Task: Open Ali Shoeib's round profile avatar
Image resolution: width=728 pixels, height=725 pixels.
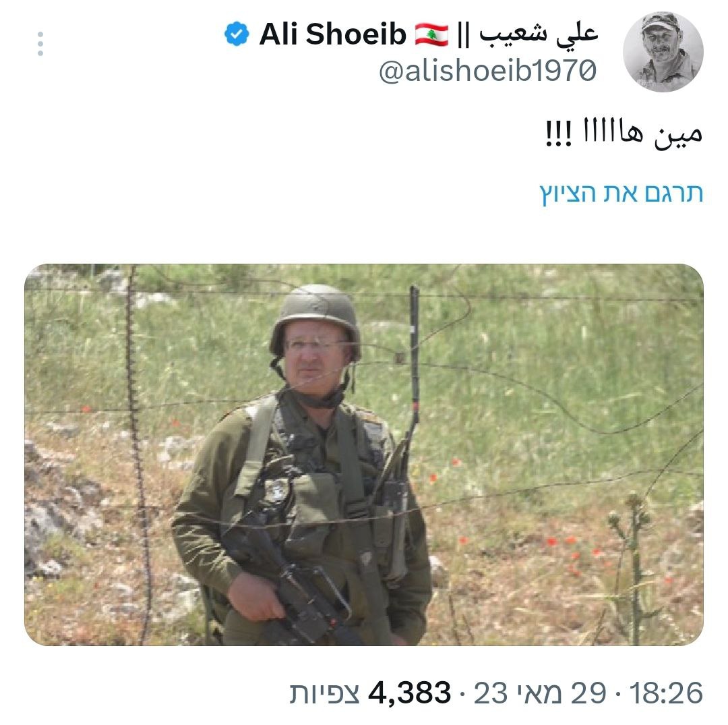Action: click(663, 51)
